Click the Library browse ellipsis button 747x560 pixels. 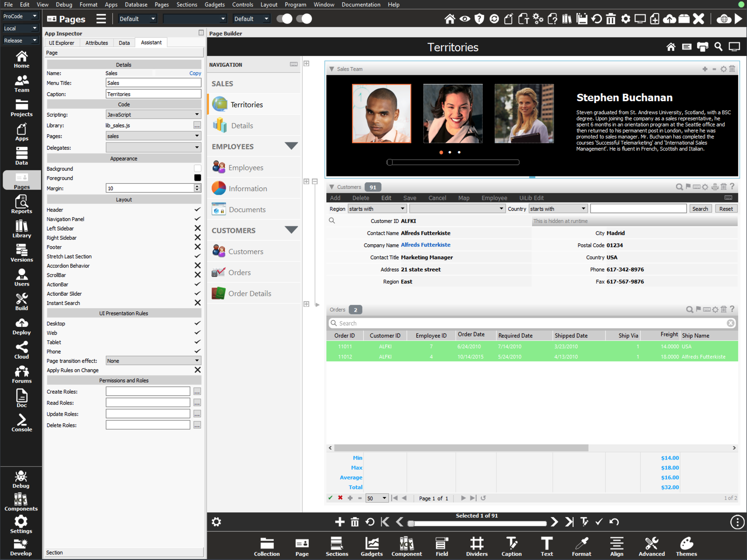pyautogui.click(x=197, y=125)
